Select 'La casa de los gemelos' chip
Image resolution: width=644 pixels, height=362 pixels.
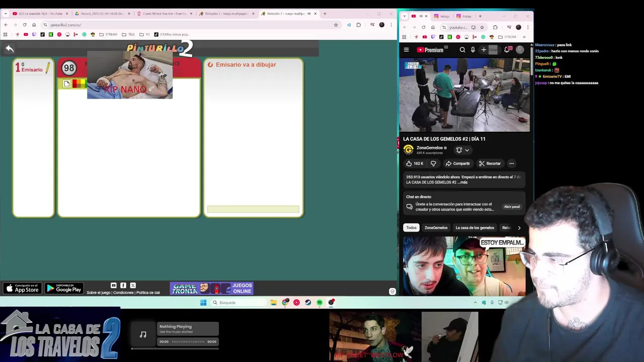coord(475,228)
